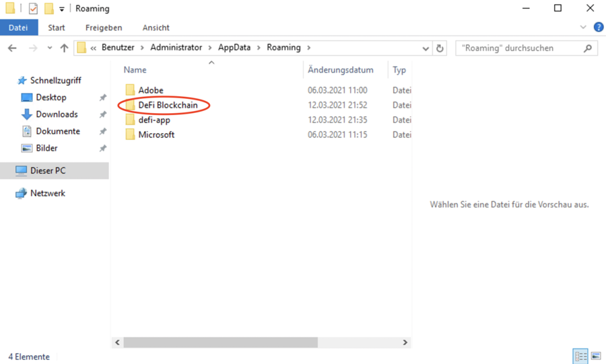Sort by Änderungsdatum column header
The image size is (606, 364).
[x=341, y=70]
